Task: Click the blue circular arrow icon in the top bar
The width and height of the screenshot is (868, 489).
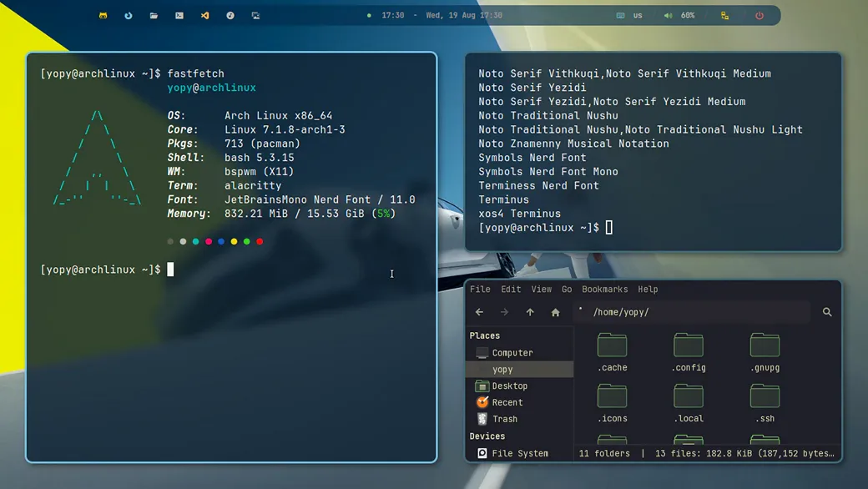Action: point(129,16)
